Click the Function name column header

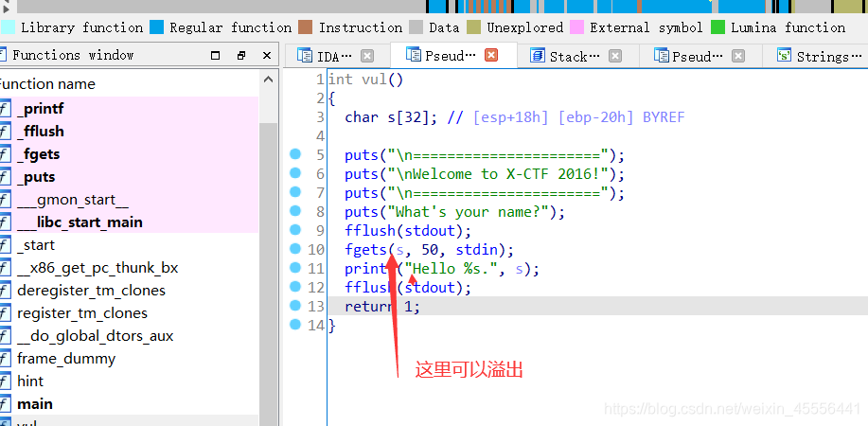(x=129, y=83)
